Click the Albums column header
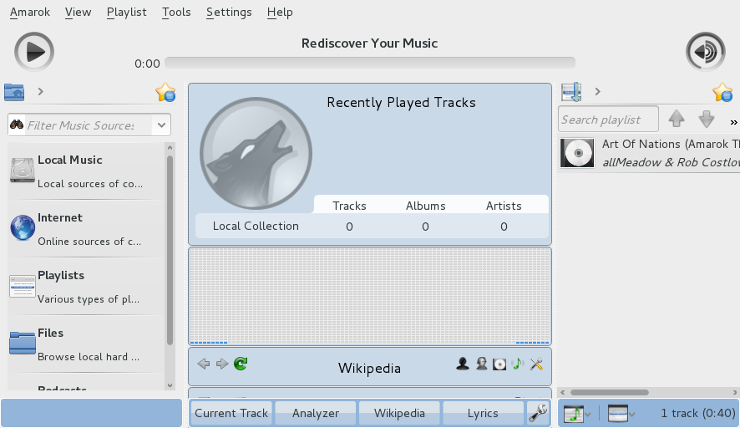The height and width of the screenshot is (428, 740). click(425, 206)
